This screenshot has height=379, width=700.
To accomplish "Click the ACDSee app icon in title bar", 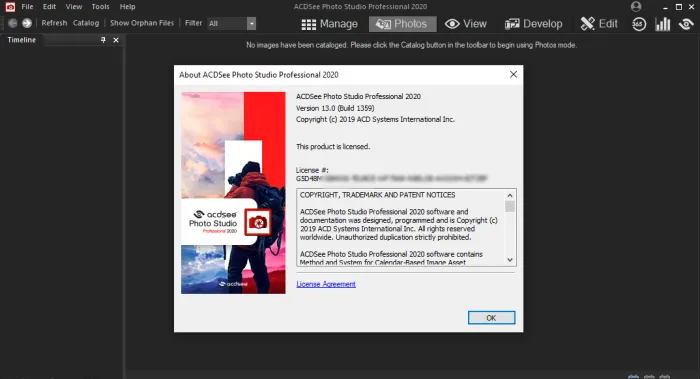I will click(10, 7).
